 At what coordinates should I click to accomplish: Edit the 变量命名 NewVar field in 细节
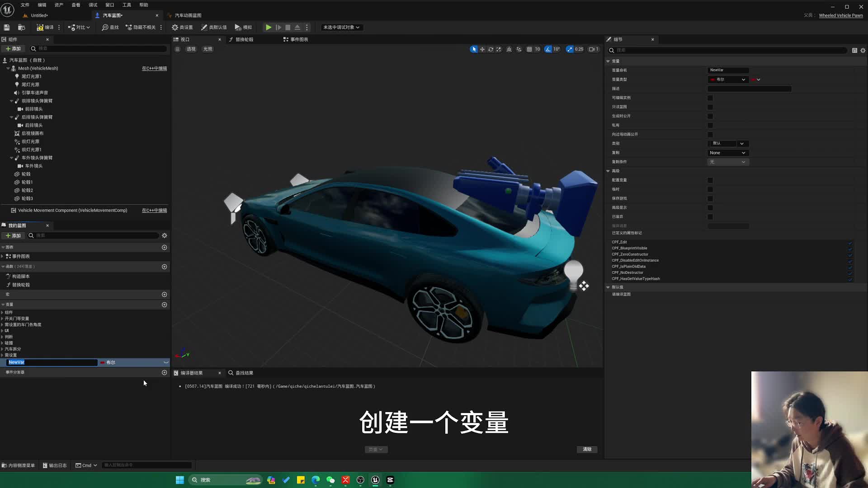(728, 70)
